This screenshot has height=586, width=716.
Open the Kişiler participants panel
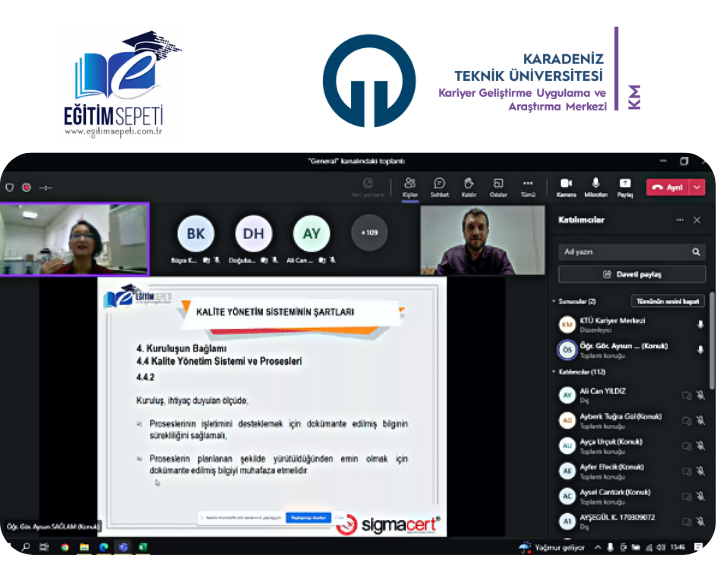click(410, 186)
